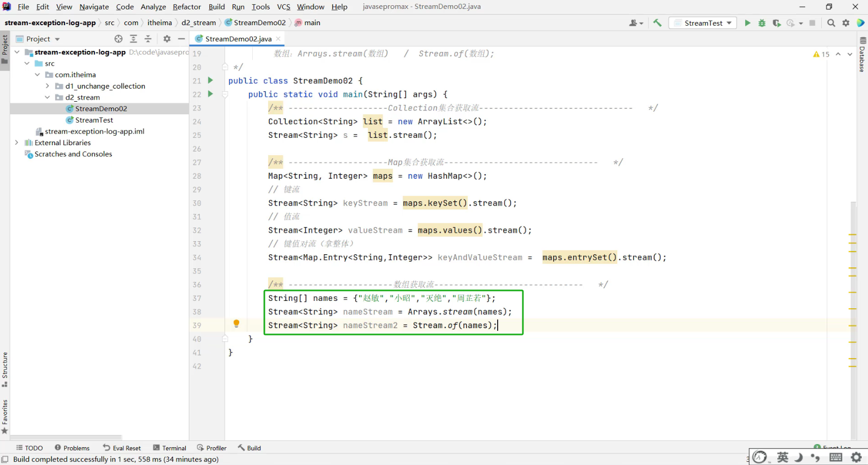Viewport: 868px width, 465px height.
Task: Click the green run gutter arrow on line 22
Action: (x=211, y=94)
